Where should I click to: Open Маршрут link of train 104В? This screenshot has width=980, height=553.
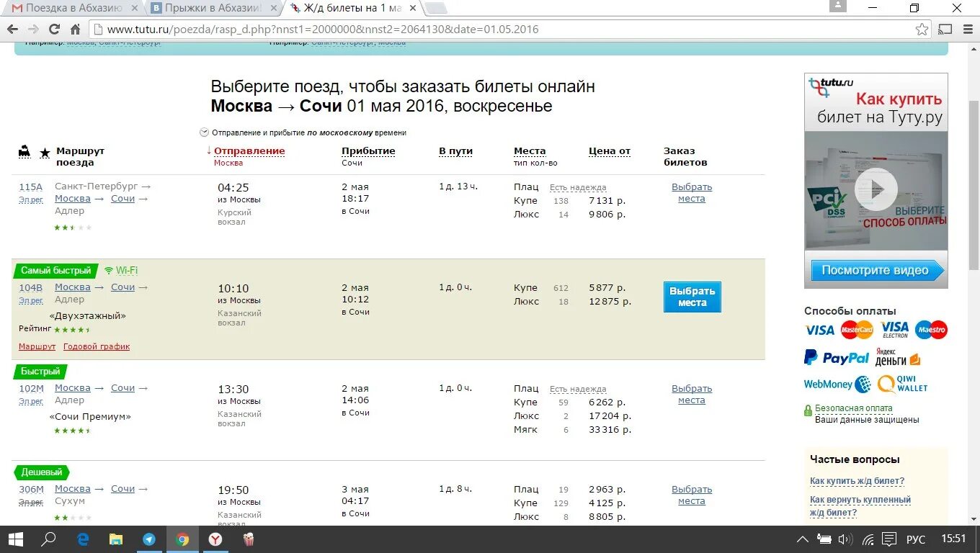point(37,346)
